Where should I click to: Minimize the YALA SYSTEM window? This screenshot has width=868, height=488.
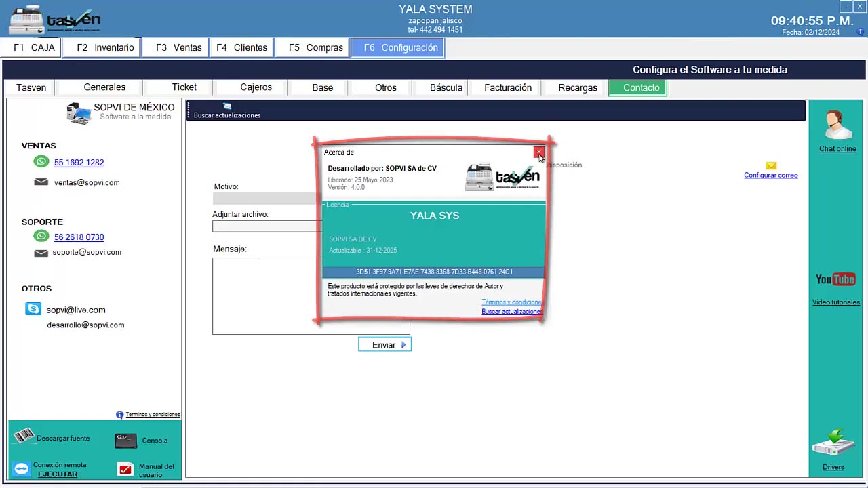(846, 7)
